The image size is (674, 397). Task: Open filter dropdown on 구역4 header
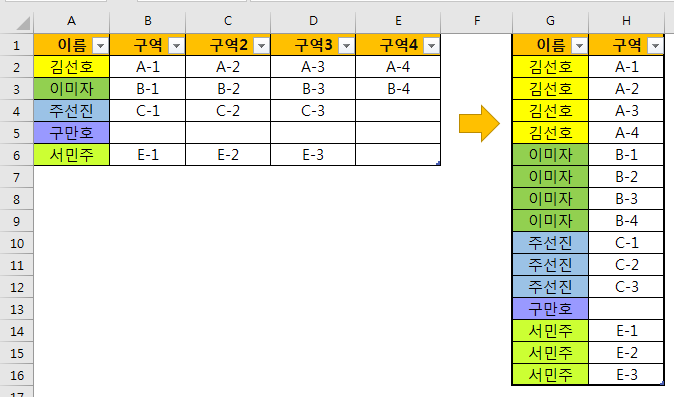pyautogui.click(x=432, y=45)
